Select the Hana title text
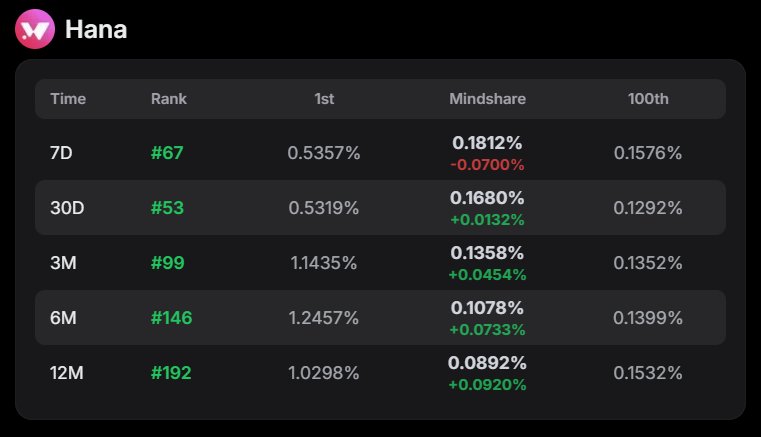Image resolution: width=761 pixels, height=437 pixels. tap(96, 30)
